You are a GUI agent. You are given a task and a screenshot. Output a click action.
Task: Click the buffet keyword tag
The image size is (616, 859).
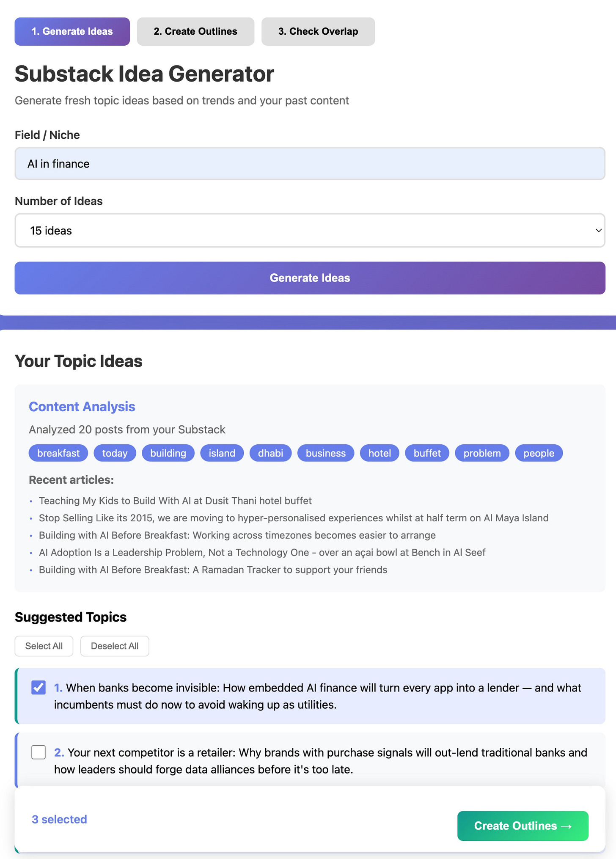pos(427,453)
